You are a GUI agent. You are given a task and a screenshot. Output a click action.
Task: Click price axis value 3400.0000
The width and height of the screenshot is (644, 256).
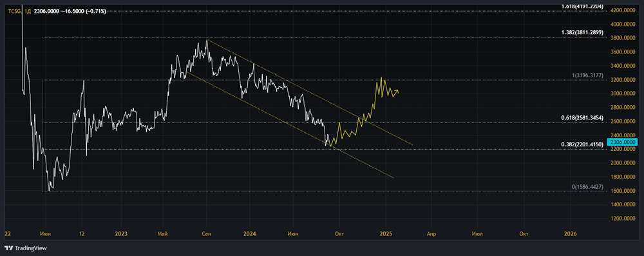pos(623,66)
